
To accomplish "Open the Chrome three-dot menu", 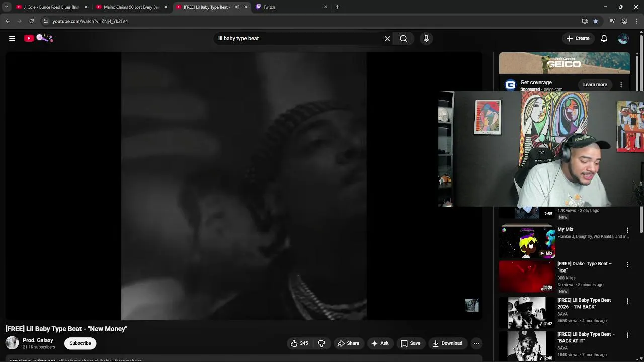I will tap(636, 21).
